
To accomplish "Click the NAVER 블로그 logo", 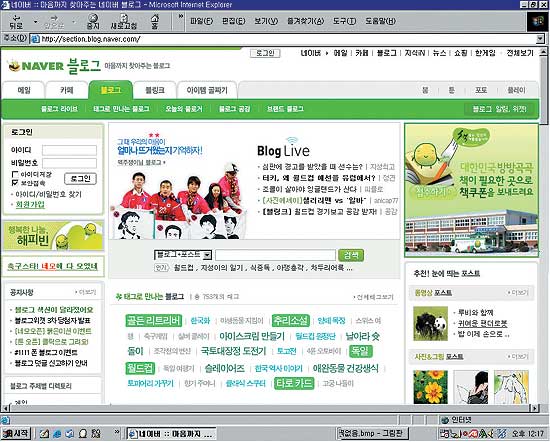I will pyautogui.click(x=55, y=66).
